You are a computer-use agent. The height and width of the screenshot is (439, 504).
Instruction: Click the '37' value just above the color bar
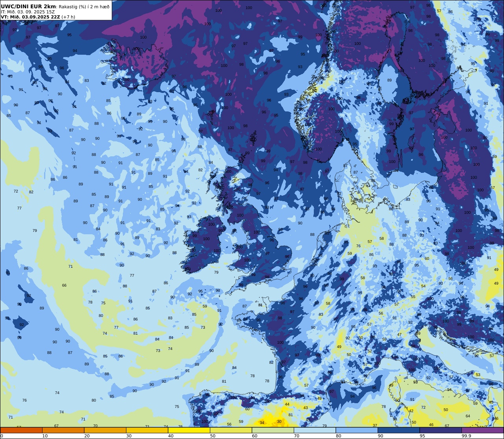[x=375, y=426]
